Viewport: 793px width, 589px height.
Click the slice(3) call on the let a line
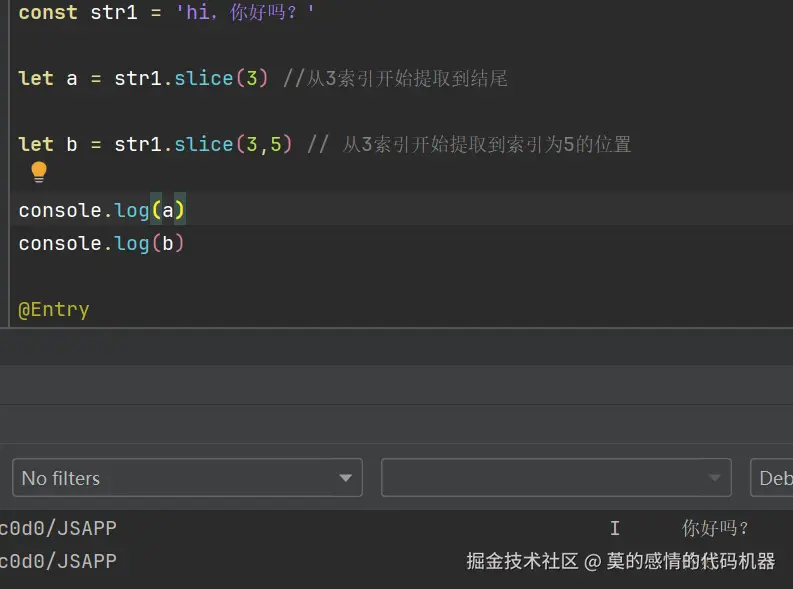[221, 78]
